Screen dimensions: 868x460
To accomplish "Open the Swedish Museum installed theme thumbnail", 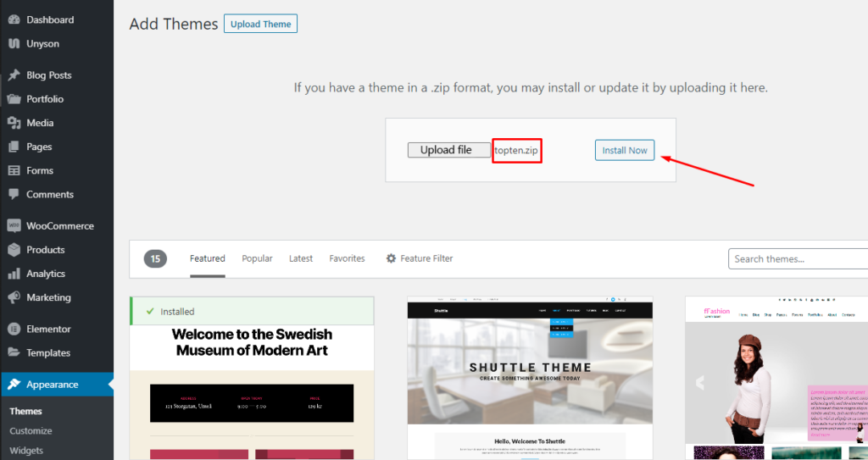I will pyautogui.click(x=252, y=378).
